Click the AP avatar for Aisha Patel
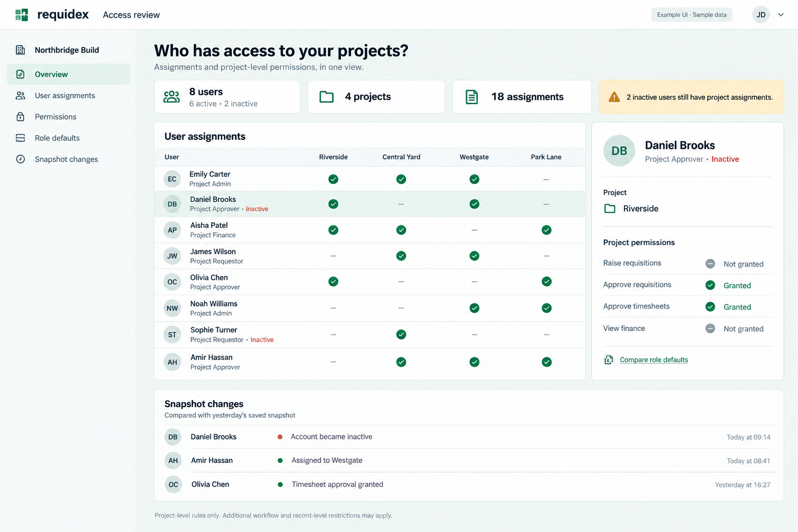The width and height of the screenshot is (798, 532). (x=172, y=230)
